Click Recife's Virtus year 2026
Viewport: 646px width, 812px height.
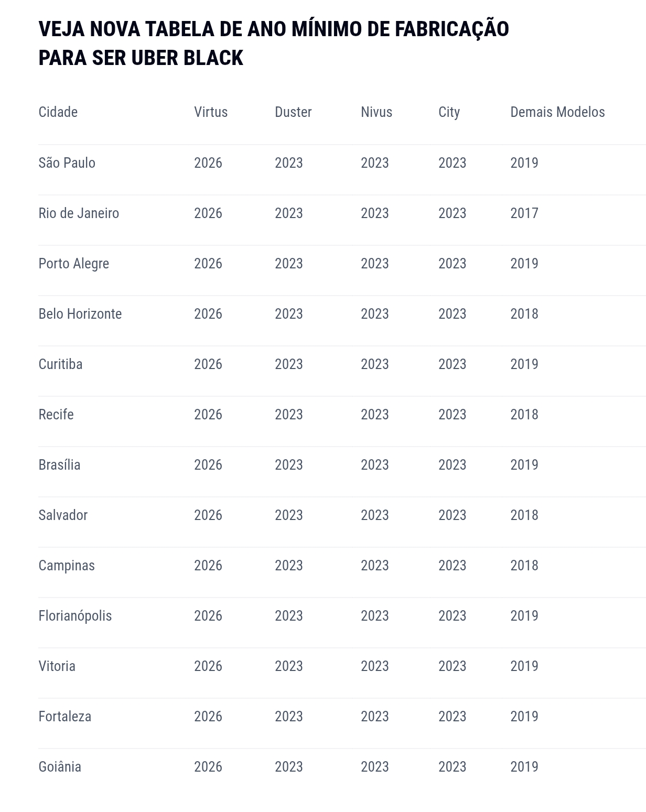click(208, 415)
